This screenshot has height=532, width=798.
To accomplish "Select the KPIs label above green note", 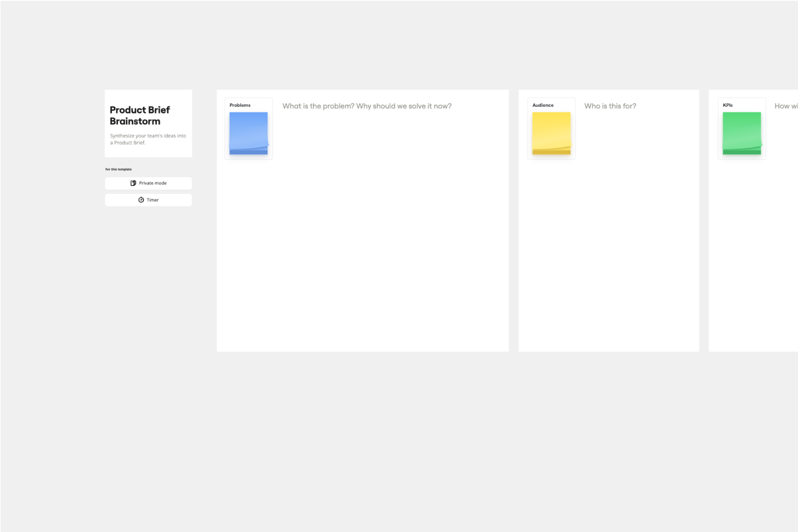I will pos(728,105).
